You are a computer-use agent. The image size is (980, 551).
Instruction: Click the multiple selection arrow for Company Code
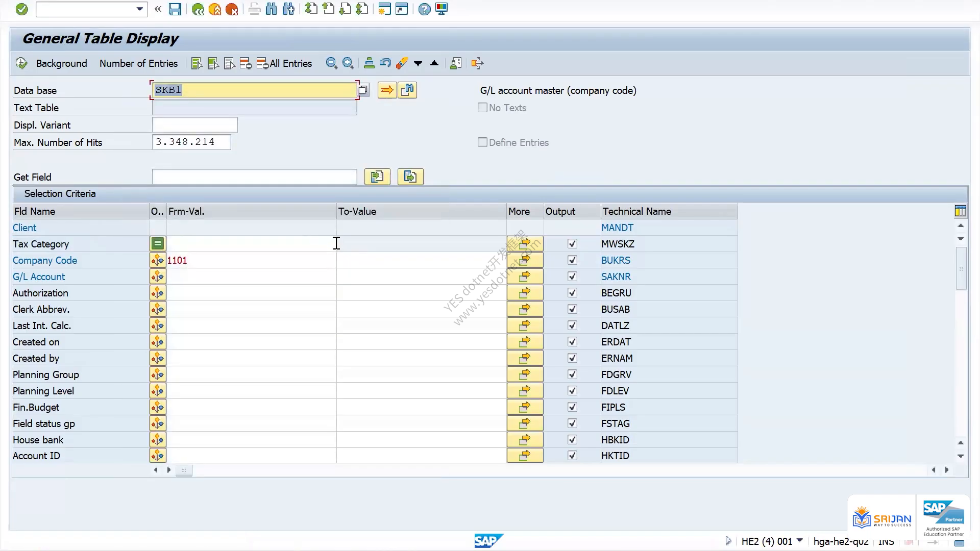coord(525,260)
